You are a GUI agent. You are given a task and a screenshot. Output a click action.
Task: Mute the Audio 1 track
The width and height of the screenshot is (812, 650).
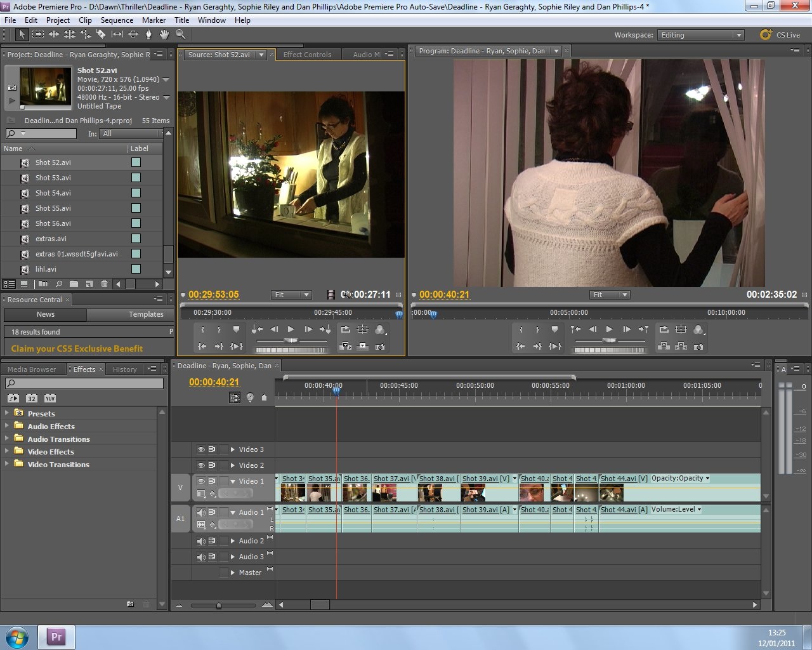click(201, 512)
